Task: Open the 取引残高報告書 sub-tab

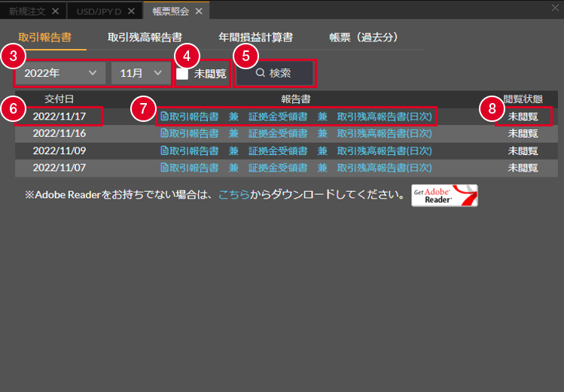Action: pos(145,38)
